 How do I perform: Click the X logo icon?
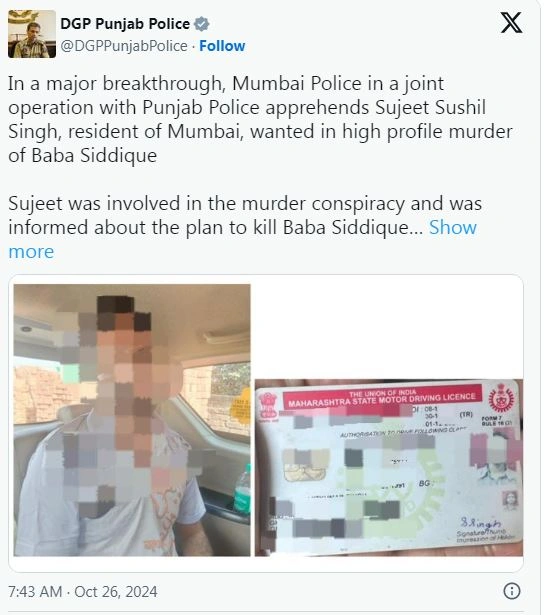coord(511,22)
